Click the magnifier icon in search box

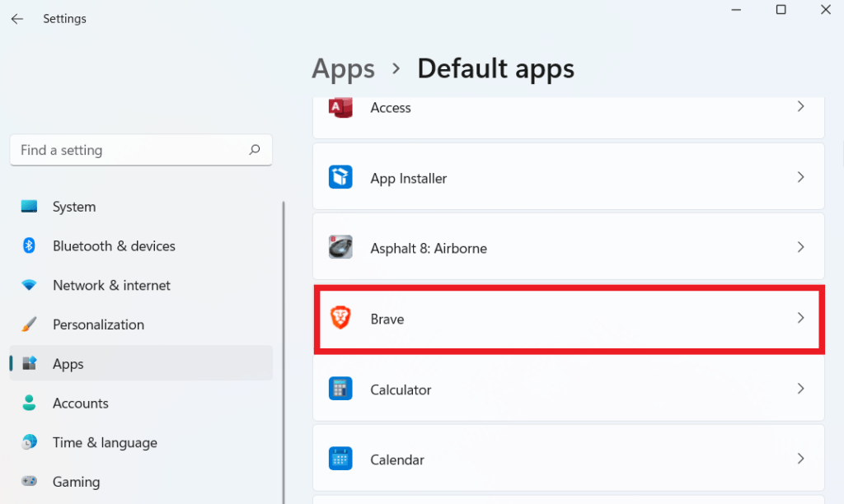point(255,150)
